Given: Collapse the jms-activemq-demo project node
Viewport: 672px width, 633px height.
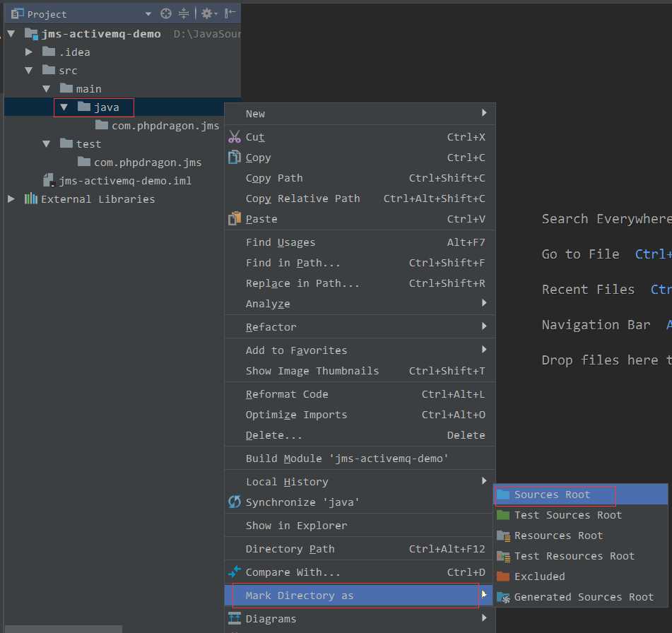Looking at the screenshot, I should [11, 33].
